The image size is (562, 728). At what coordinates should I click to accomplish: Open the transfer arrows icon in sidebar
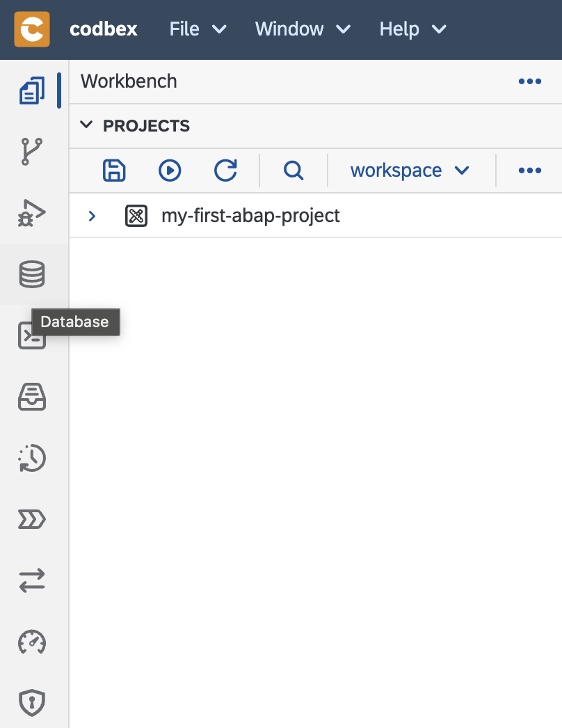coord(32,580)
